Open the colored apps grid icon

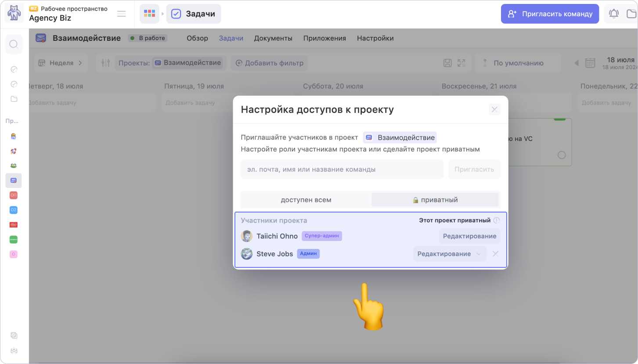(x=149, y=14)
